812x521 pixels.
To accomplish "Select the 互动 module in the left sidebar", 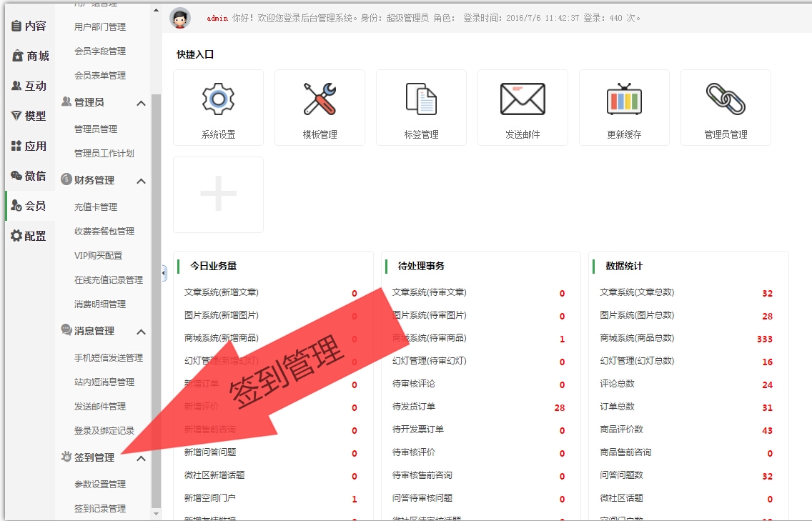I will [29, 86].
